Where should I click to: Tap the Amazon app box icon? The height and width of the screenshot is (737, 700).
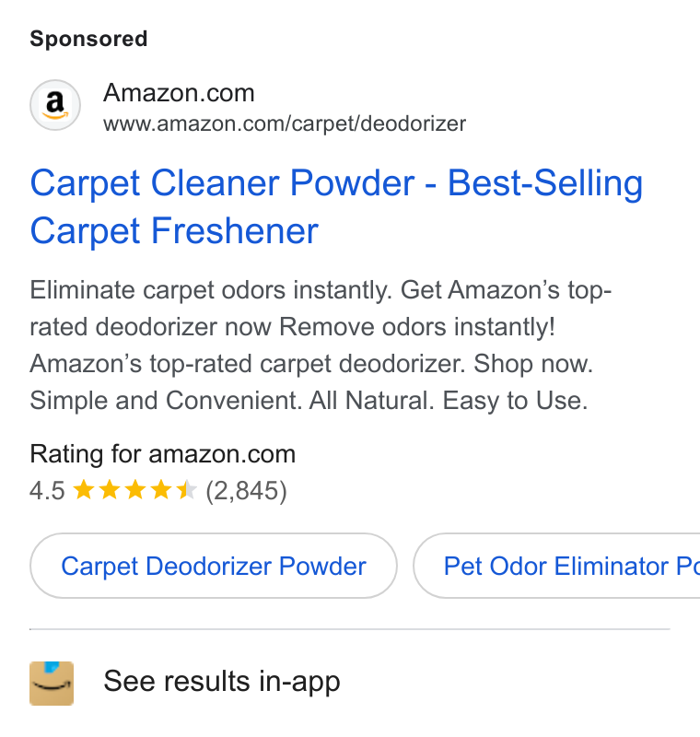(52, 684)
